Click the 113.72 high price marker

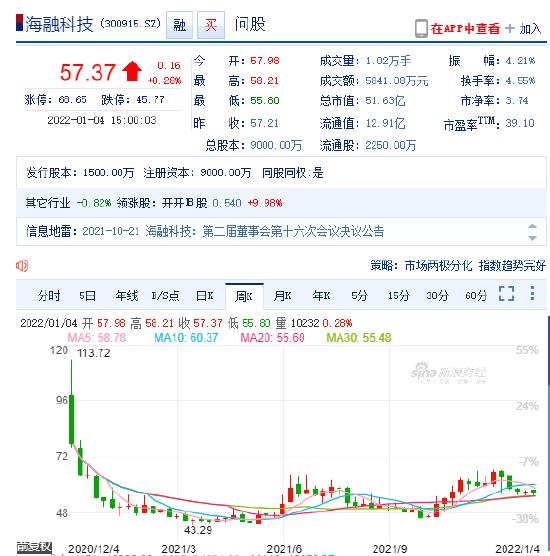point(94,353)
